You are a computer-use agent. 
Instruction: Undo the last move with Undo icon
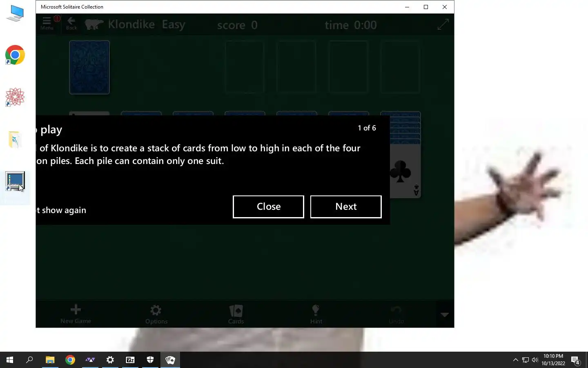tap(396, 314)
